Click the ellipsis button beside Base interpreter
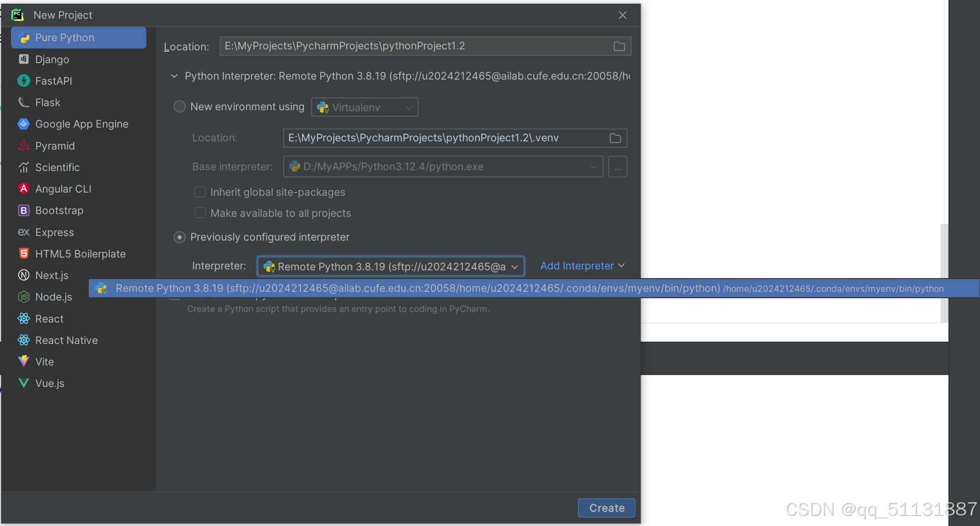 point(618,166)
